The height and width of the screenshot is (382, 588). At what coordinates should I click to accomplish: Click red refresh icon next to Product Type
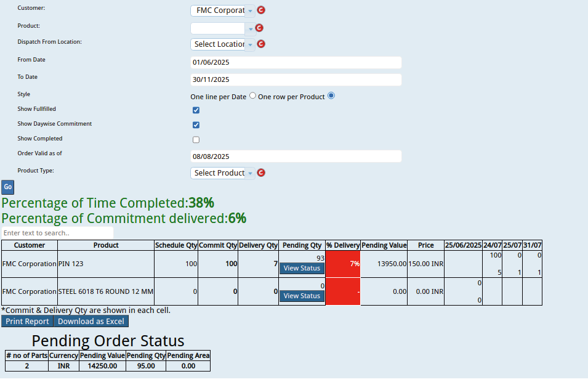tap(261, 173)
